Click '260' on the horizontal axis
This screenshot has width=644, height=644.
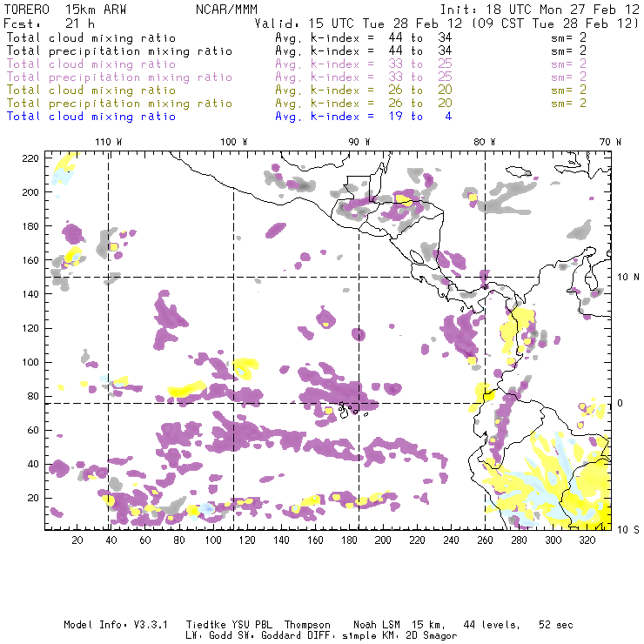tap(485, 540)
